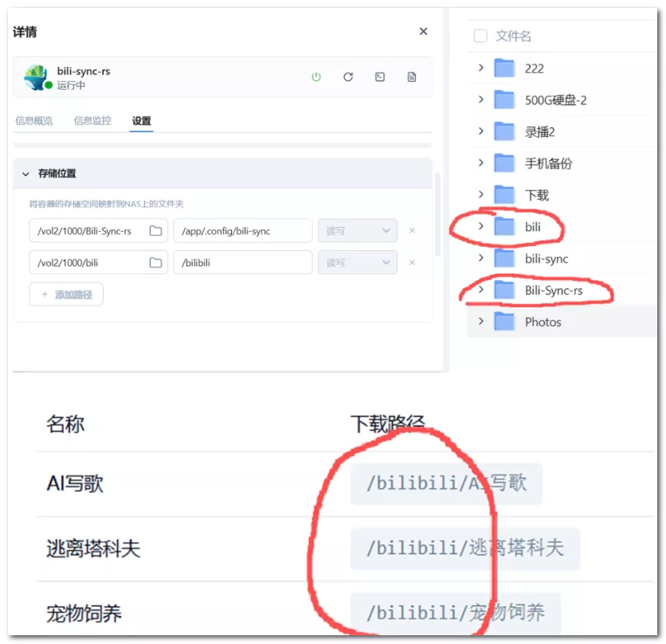
Task: Click the bili-sync-rs container avatar icon
Action: point(37,77)
